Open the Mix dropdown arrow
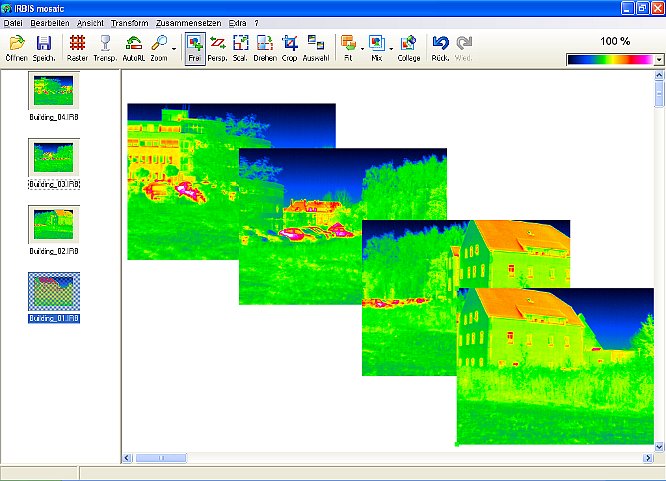Image resolution: width=666 pixels, height=481 pixels. pos(391,49)
